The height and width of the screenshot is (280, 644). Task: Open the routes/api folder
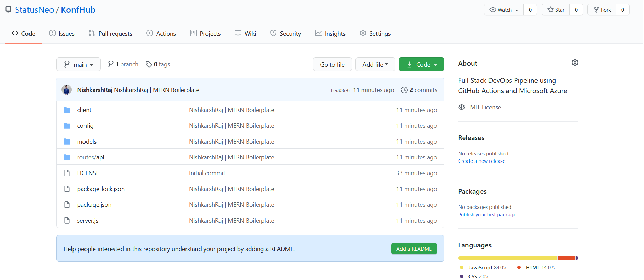click(91, 157)
